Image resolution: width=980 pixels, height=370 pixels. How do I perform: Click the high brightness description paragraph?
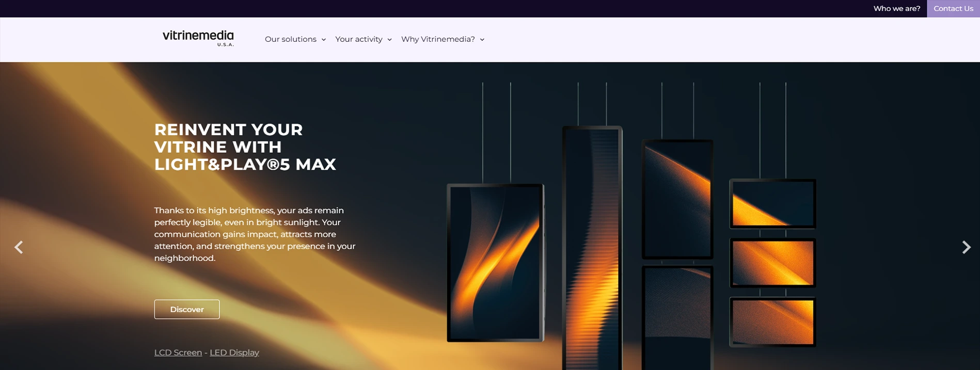click(255, 234)
